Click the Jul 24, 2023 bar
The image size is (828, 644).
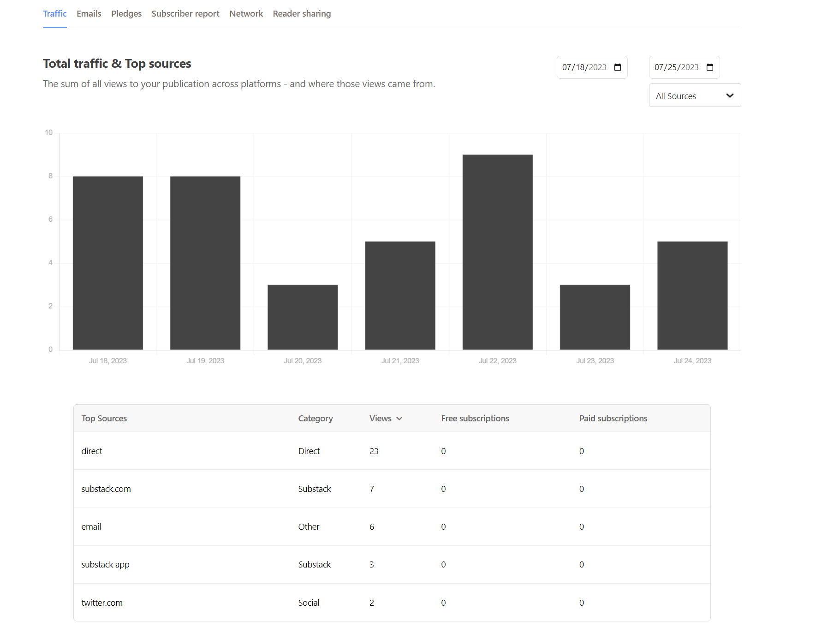pyautogui.click(x=692, y=295)
